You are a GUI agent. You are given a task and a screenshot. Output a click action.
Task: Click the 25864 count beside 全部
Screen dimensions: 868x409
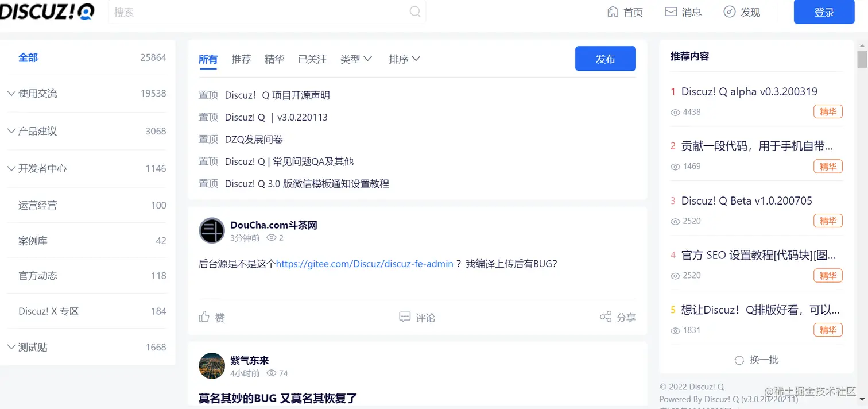(153, 57)
